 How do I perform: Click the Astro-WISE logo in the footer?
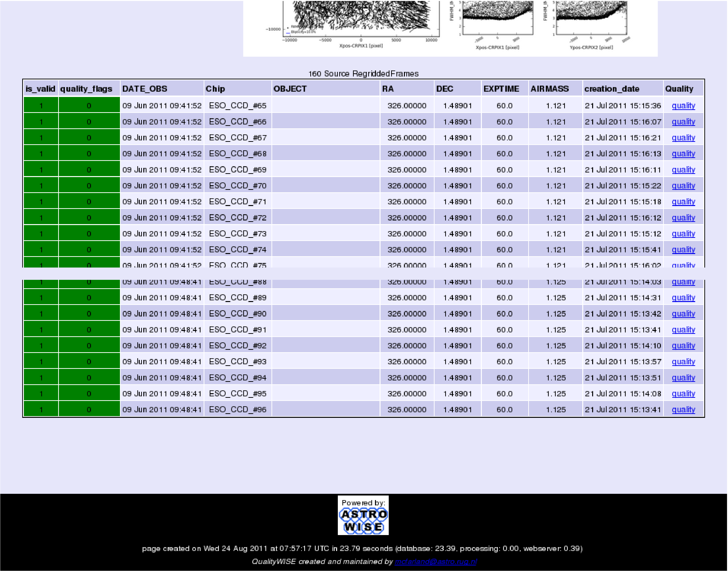click(363, 515)
